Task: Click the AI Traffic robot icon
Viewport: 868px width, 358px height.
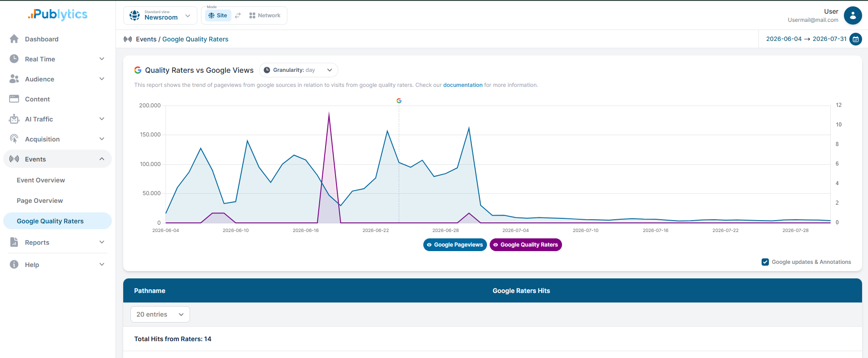Action: pyautogui.click(x=14, y=119)
